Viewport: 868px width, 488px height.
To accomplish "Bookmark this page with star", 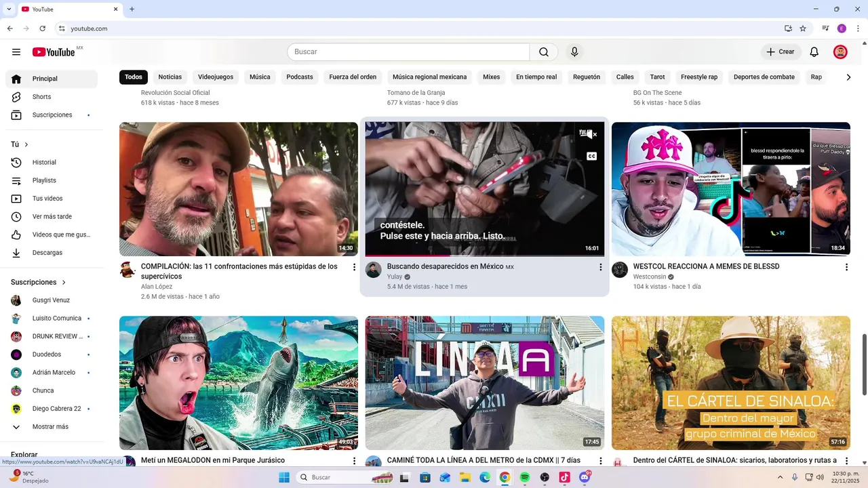I will (x=803, y=28).
